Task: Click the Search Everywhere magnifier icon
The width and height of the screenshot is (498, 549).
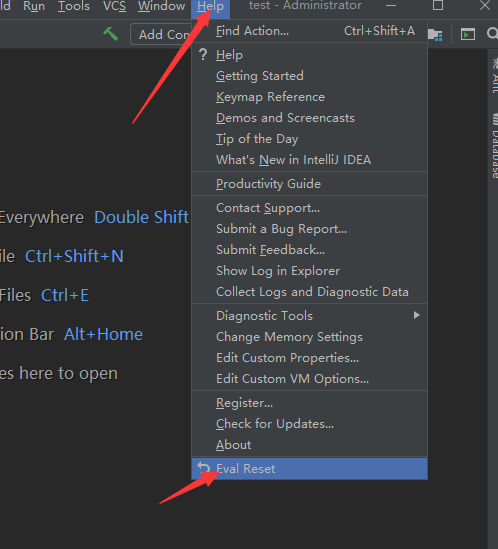Action: (492, 34)
